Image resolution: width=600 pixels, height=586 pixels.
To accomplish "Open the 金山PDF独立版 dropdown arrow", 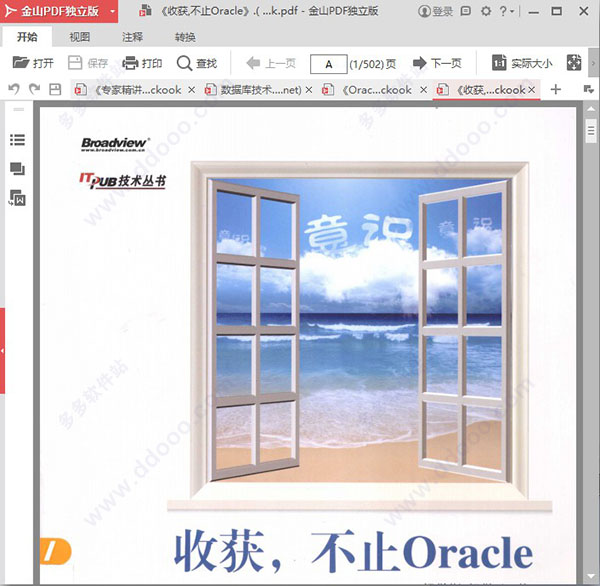I will point(112,11).
